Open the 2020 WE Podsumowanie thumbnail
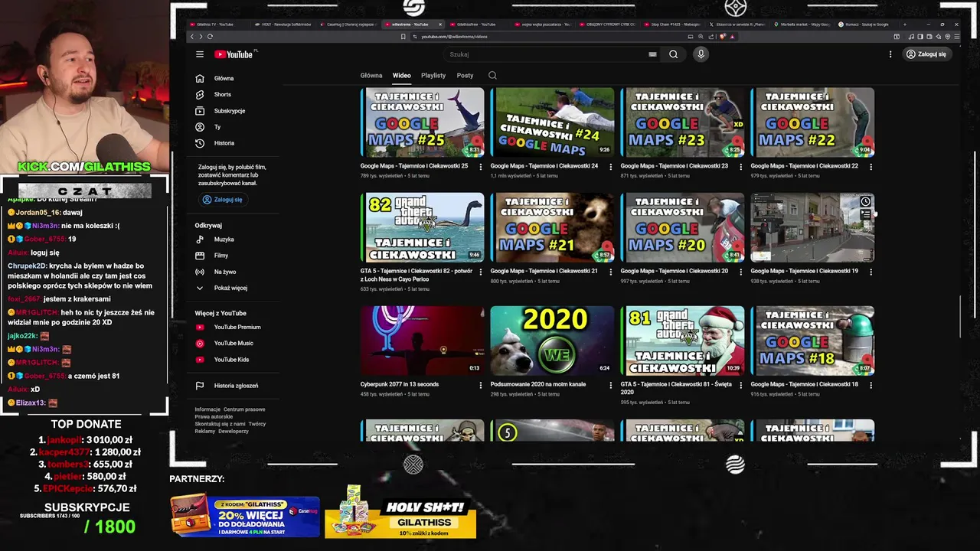The width and height of the screenshot is (980, 551). [552, 341]
